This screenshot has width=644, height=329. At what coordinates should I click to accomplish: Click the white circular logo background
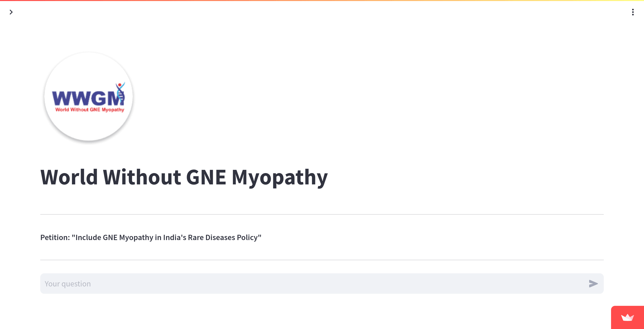click(89, 126)
